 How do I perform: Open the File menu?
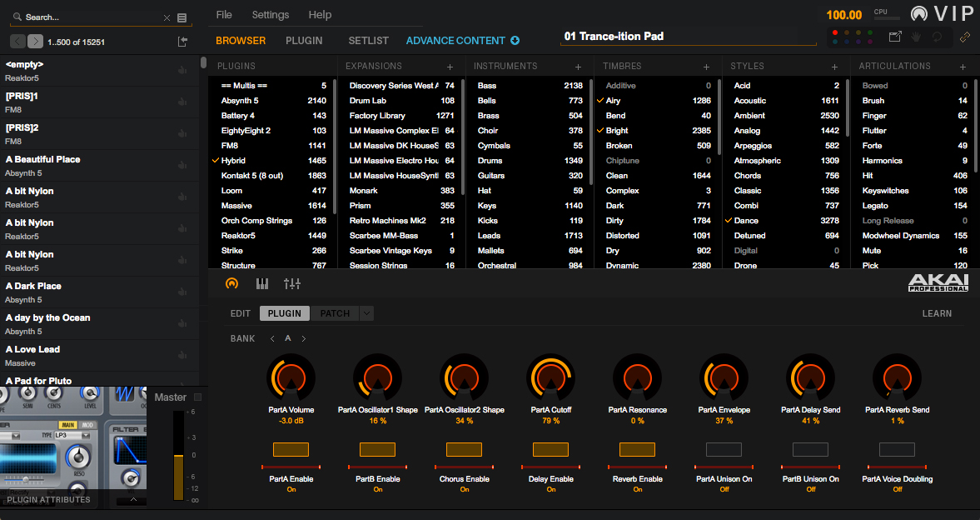click(x=224, y=14)
